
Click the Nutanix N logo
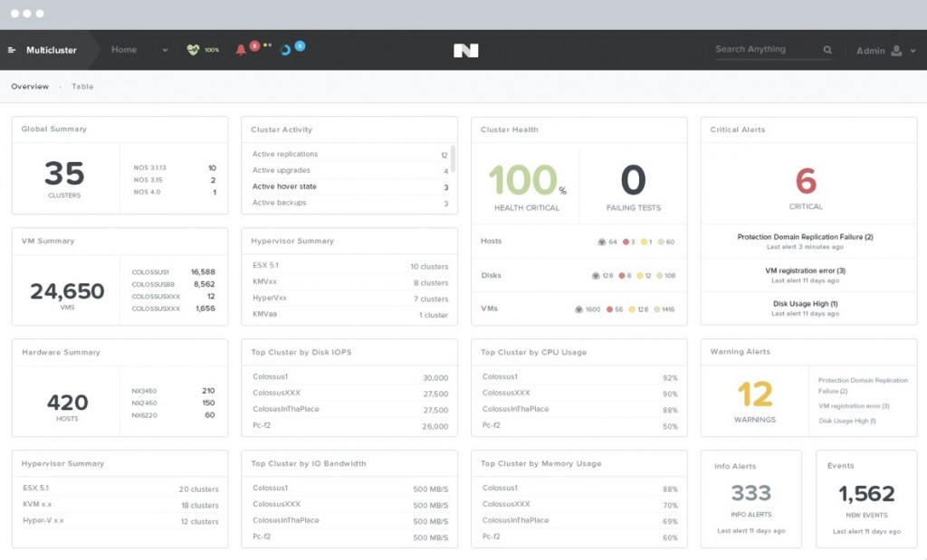click(465, 51)
